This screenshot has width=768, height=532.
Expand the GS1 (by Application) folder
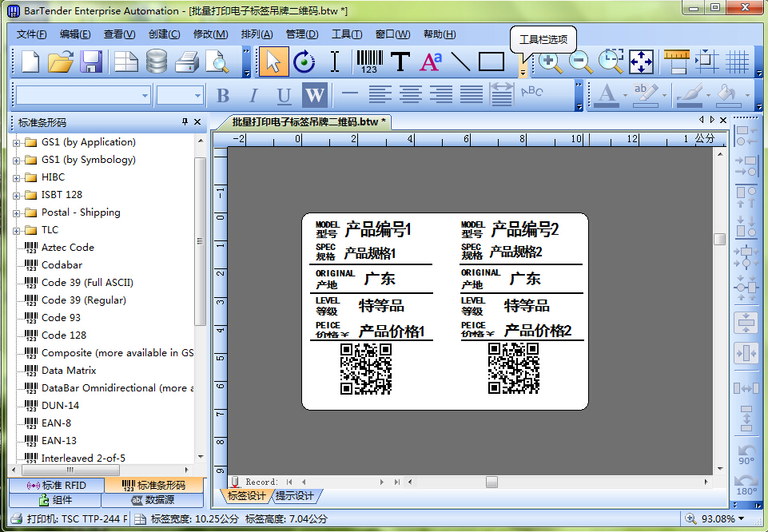click(16, 143)
